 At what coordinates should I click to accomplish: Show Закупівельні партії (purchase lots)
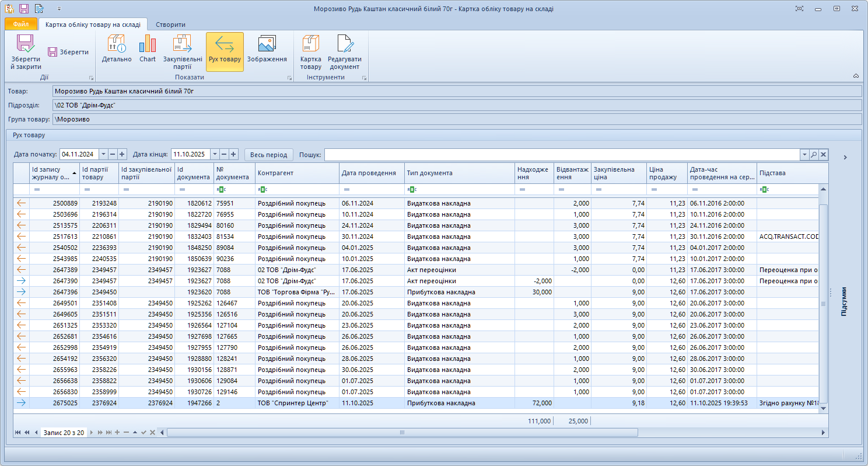[x=182, y=51]
